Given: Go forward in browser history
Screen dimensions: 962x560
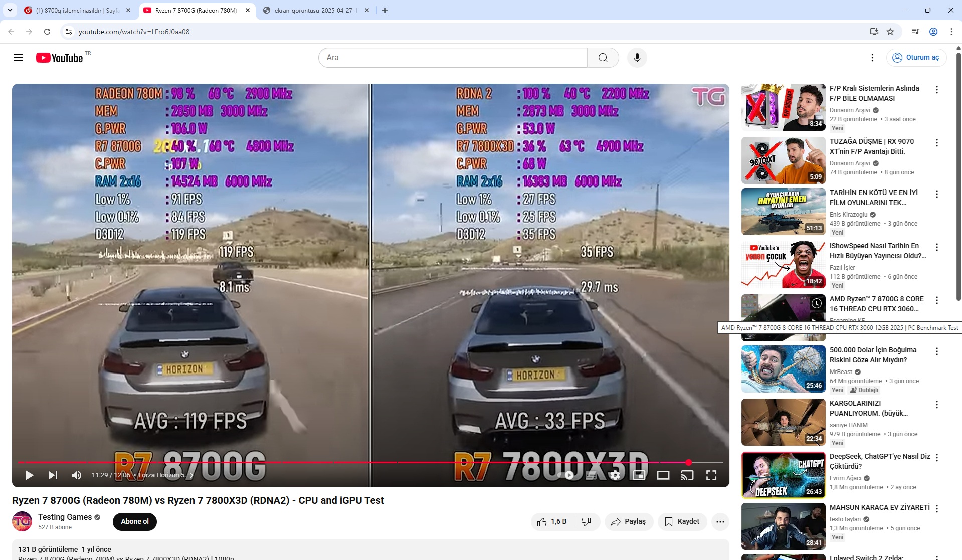Looking at the screenshot, I should [x=29, y=32].
